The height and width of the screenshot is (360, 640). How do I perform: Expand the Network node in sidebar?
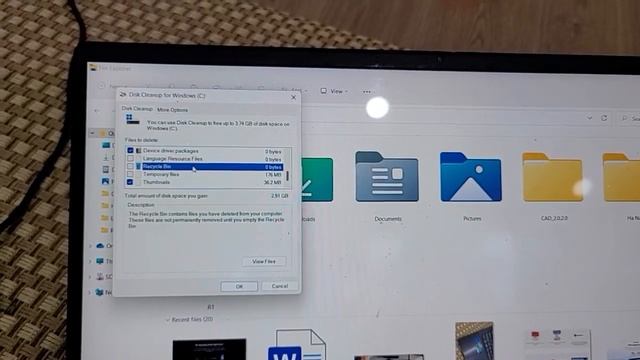pyautogui.click(x=90, y=292)
